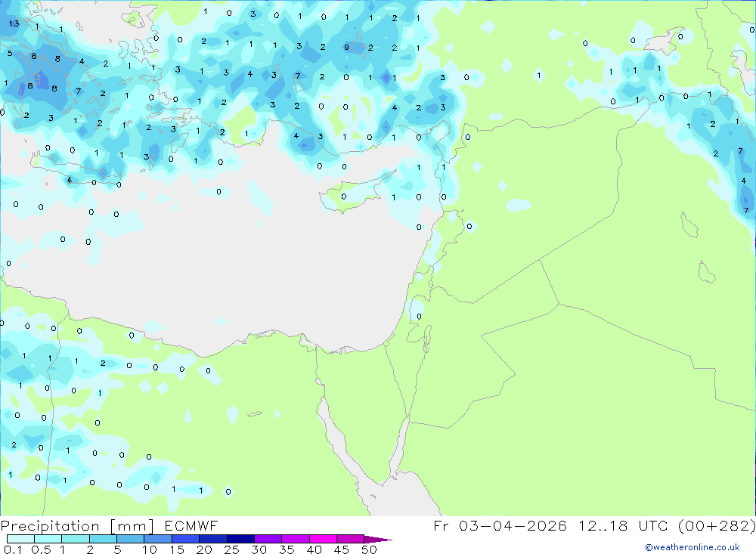Click the legend label '50'
The width and height of the screenshot is (756, 554).
369,549
